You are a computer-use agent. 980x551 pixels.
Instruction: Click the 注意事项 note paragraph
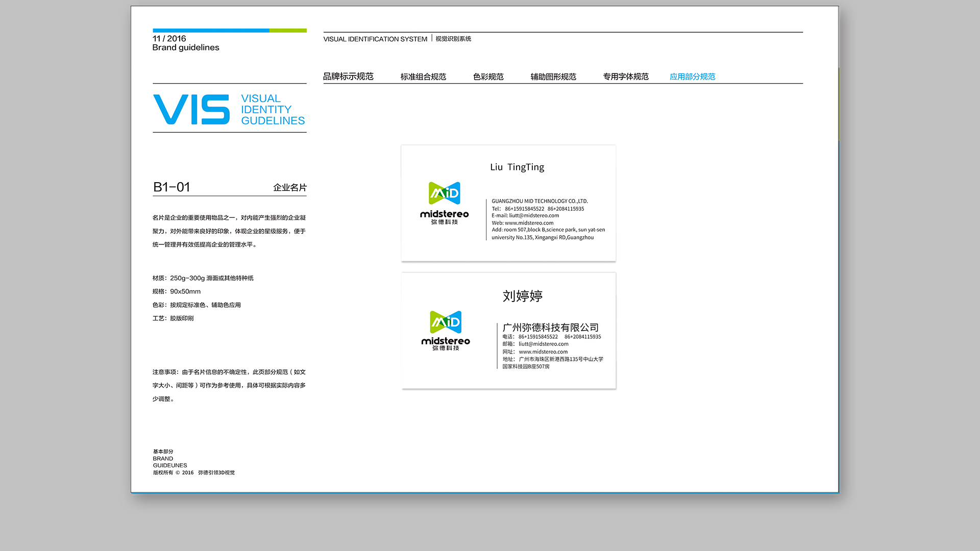(229, 385)
